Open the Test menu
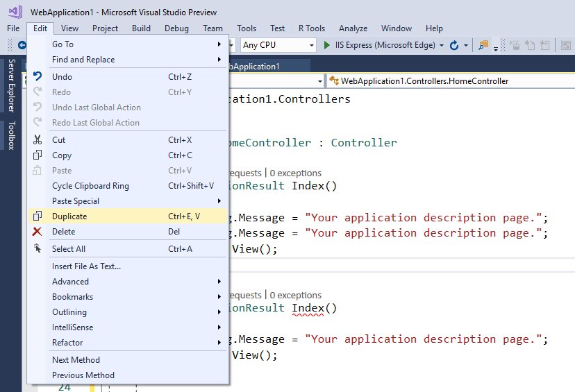The width and height of the screenshot is (575, 392). click(x=277, y=28)
